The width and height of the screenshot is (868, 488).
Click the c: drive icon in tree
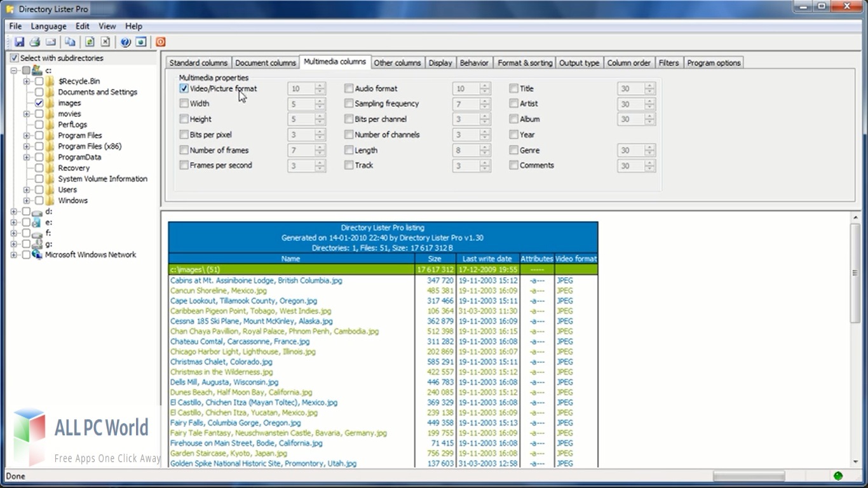(37, 70)
